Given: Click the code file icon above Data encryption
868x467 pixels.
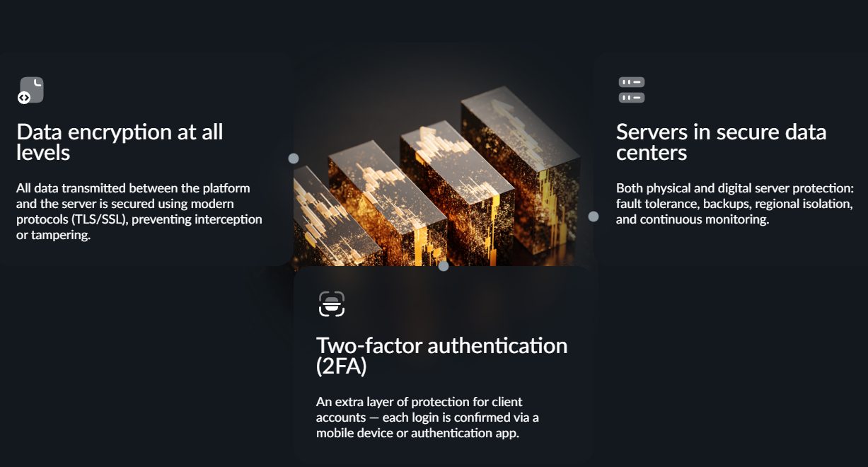Looking at the screenshot, I should point(30,91).
